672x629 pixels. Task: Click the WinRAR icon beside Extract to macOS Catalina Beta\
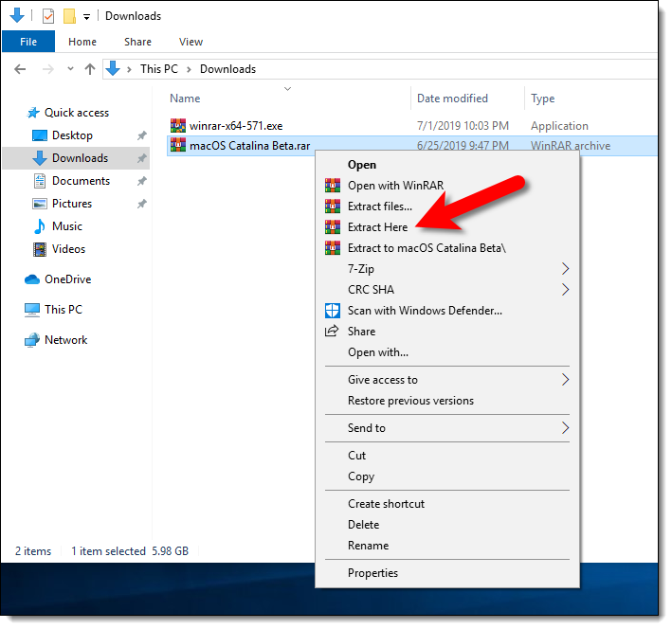(x=333, y=248)
